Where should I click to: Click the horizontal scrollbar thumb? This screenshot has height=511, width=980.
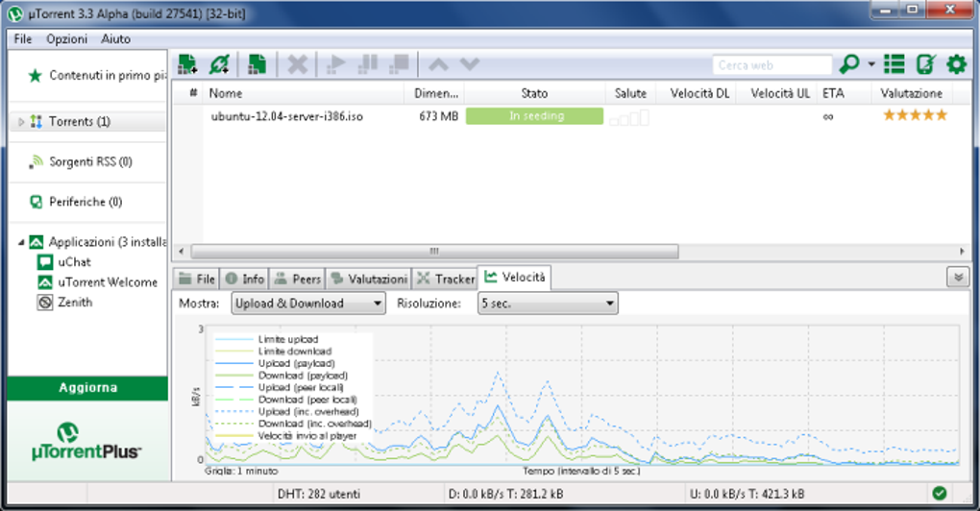tap(434, 251)
